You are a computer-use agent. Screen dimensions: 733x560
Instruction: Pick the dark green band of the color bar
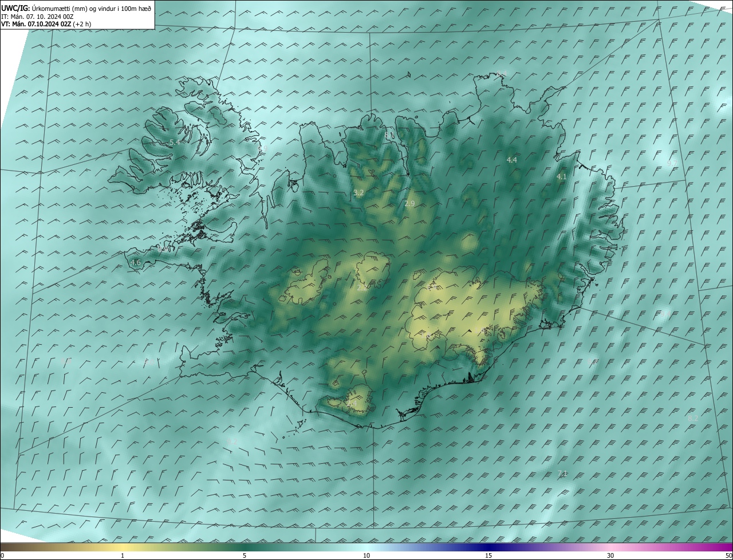click(245, 547)
